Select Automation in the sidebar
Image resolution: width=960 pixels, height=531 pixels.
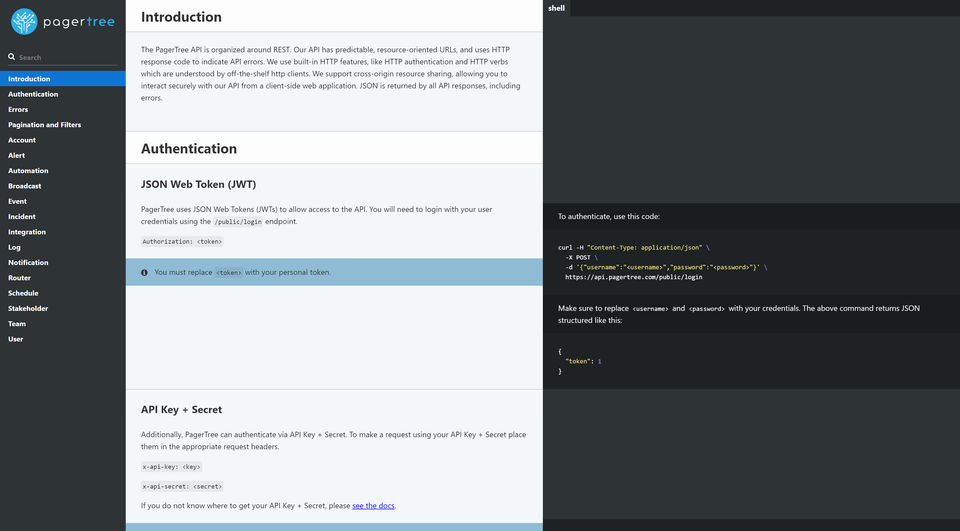pos(27,171)
